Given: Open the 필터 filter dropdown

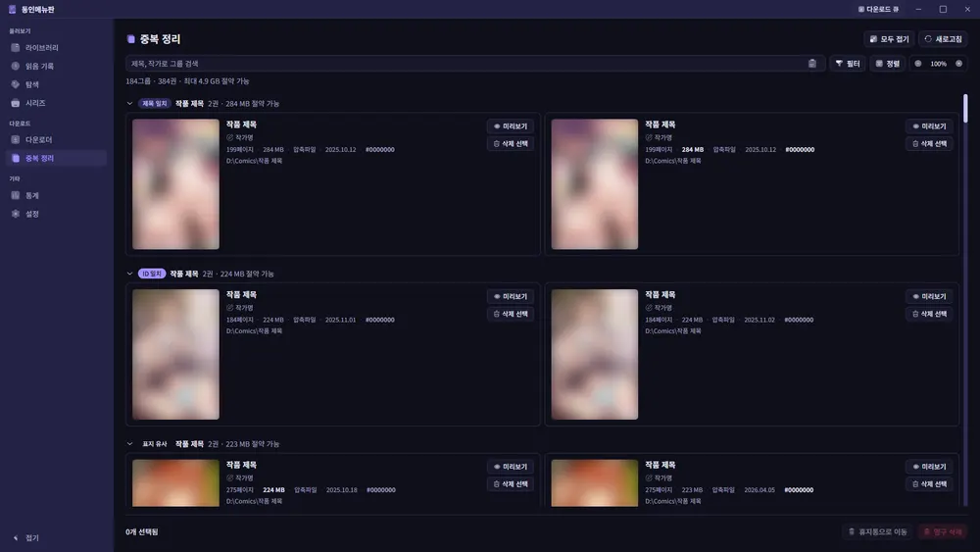Looking at the screenshot, I should (x=848, y=63).
